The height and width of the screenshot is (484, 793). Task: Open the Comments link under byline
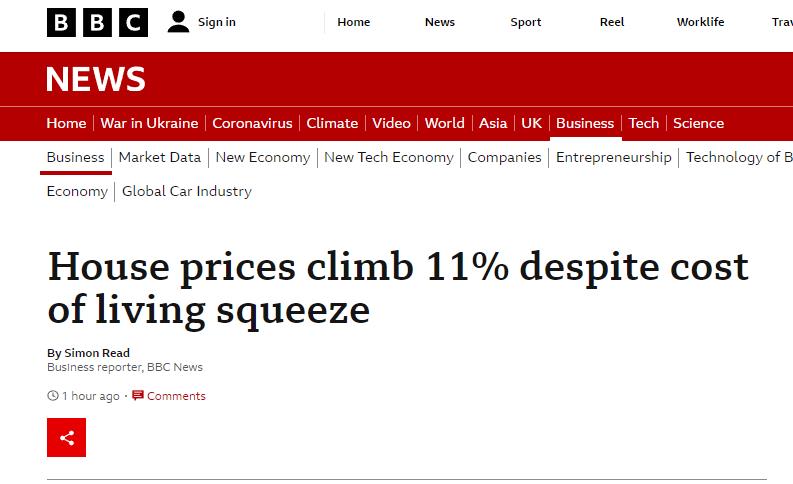tap(176, 396)
